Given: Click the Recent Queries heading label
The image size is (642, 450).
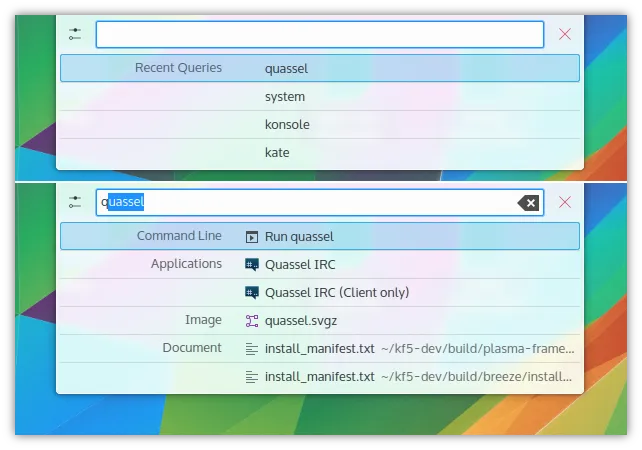Looking at the screenshot, I should (x=178, y=68).
